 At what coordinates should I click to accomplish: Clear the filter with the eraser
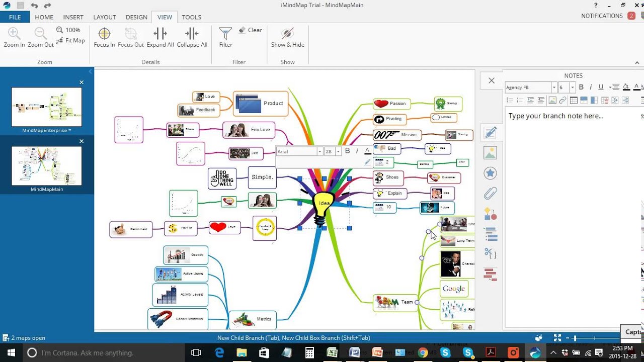(x=251, y=30)
